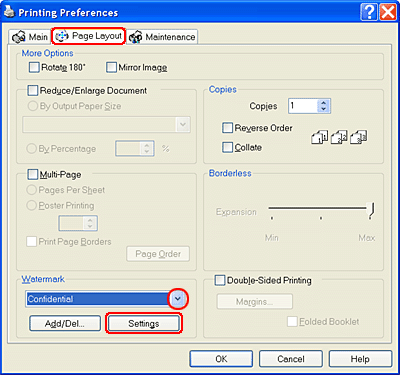The image size is (400, 375).
Task: Click the question mark help icon in title bar
Action: click(x=369, y=13)
